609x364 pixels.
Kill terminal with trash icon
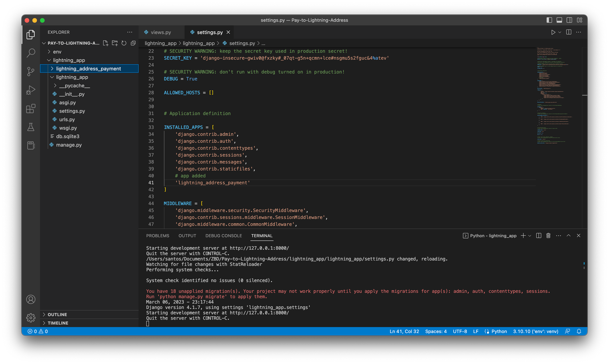(x=548, y=236)
